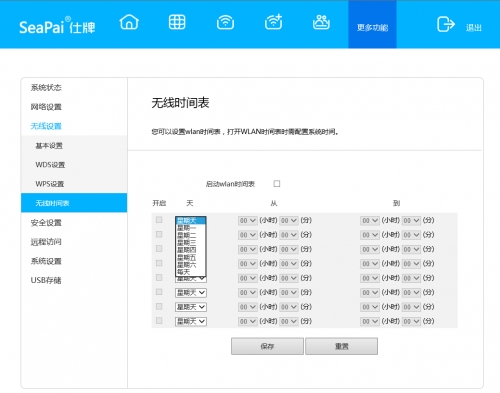Open the day dropdown in the sixth row

pos(191,293)
